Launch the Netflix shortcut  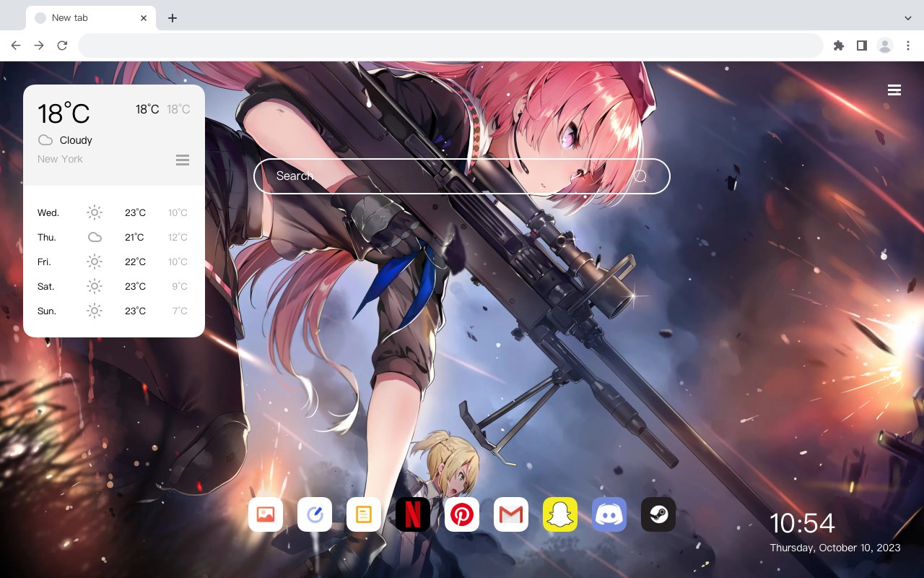(413, 514)
